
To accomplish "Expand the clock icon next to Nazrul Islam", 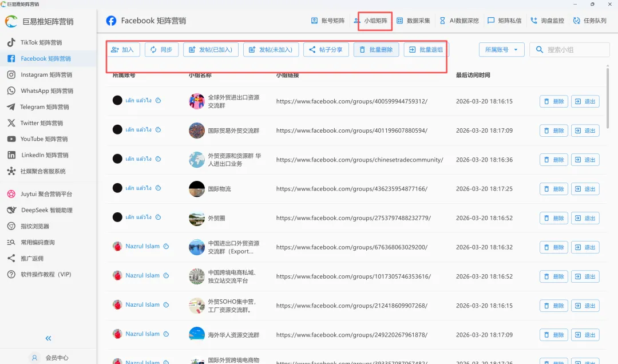I will [x=165, y=247].
